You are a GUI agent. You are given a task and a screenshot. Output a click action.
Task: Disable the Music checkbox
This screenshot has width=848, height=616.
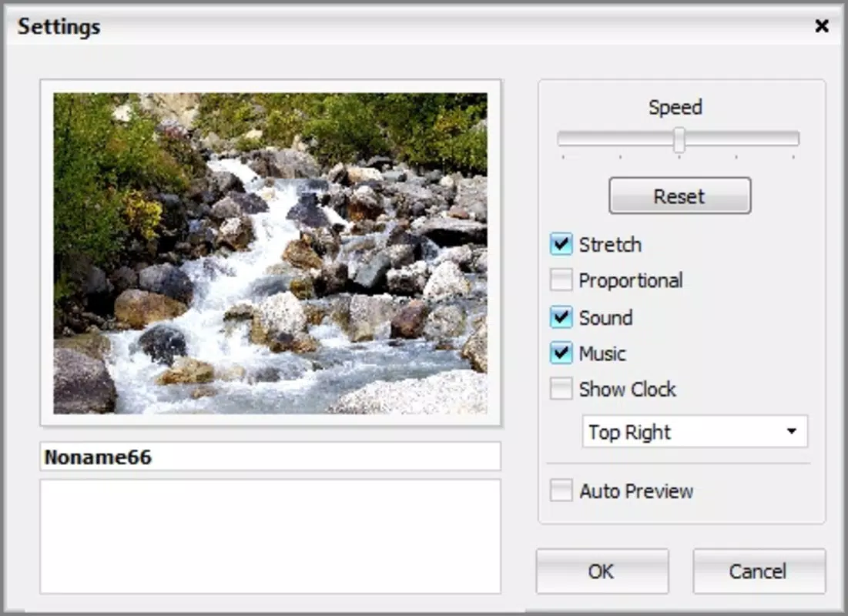pos(561,353)
